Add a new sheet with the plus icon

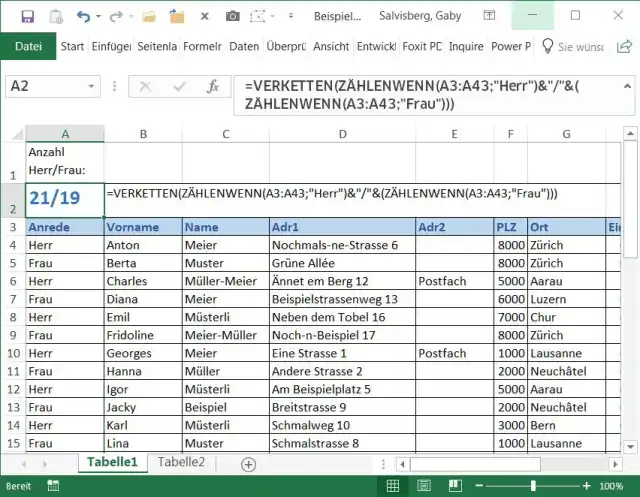coord(248,464)
